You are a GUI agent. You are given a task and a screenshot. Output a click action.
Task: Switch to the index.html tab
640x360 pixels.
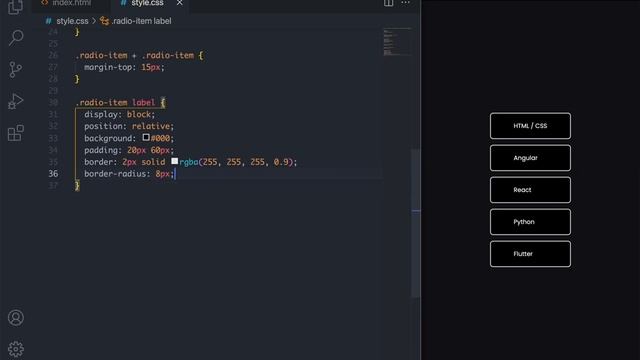[x=71, y=3]
